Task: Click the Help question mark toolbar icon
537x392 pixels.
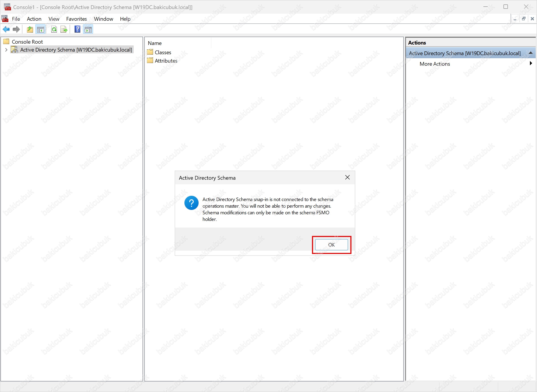Action: pos(77,29)
